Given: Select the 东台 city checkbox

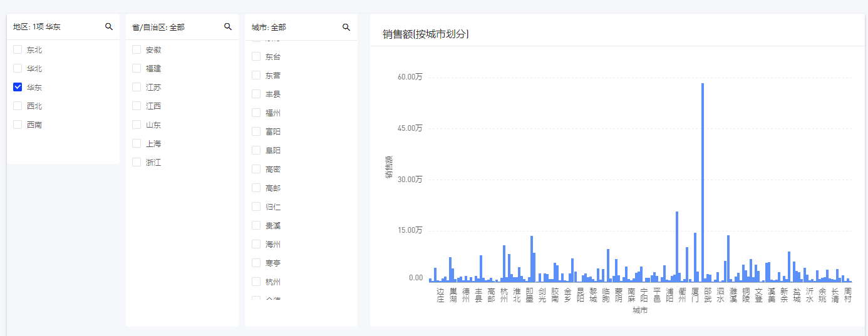Looking at the screenshot, I should (x=256, y=56).
